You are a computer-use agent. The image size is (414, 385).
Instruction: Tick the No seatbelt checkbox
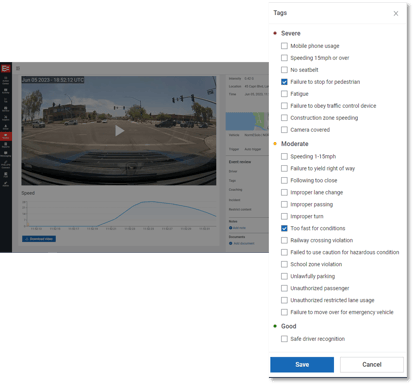(284, 70)
